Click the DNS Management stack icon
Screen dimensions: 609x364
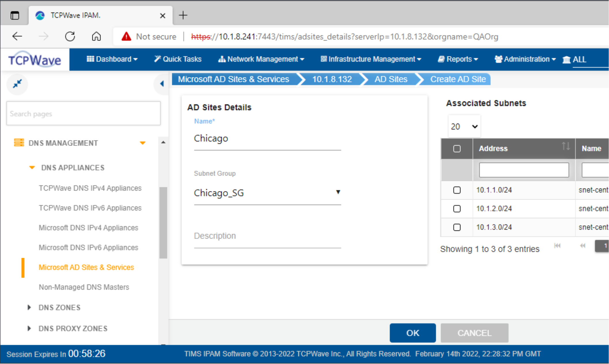coord(19,142)
